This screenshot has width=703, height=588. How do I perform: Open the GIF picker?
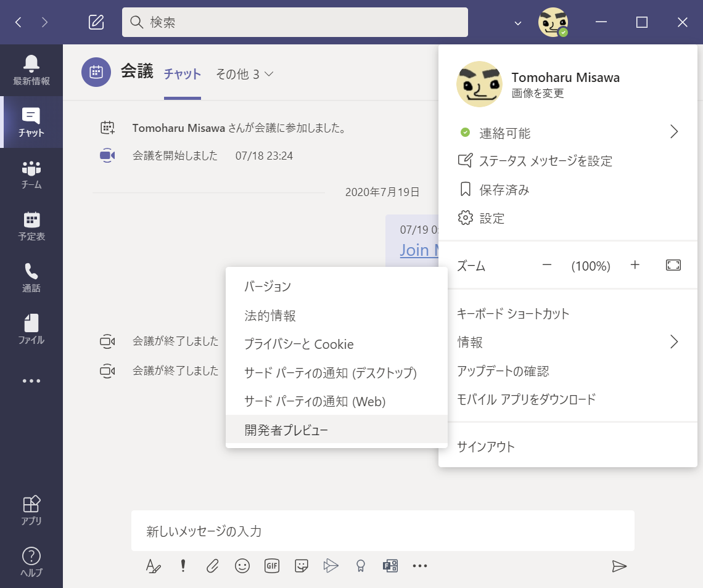(x=272, y=566)
